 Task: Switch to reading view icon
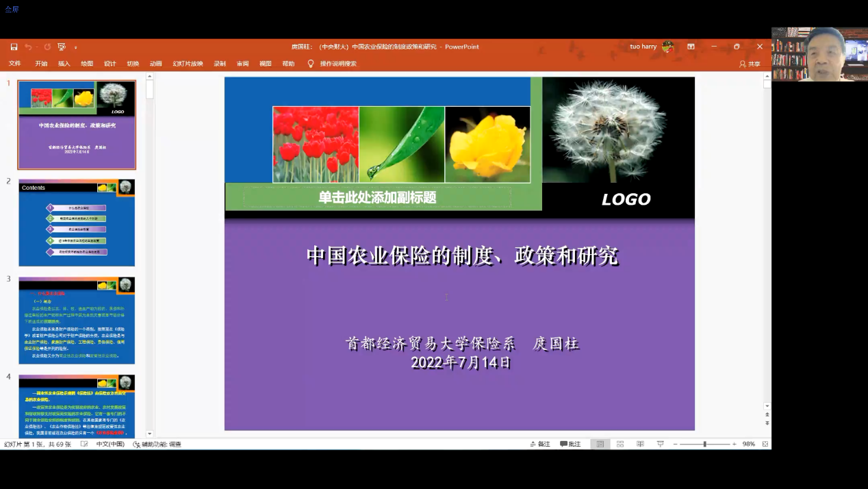[x=640, y=444]
